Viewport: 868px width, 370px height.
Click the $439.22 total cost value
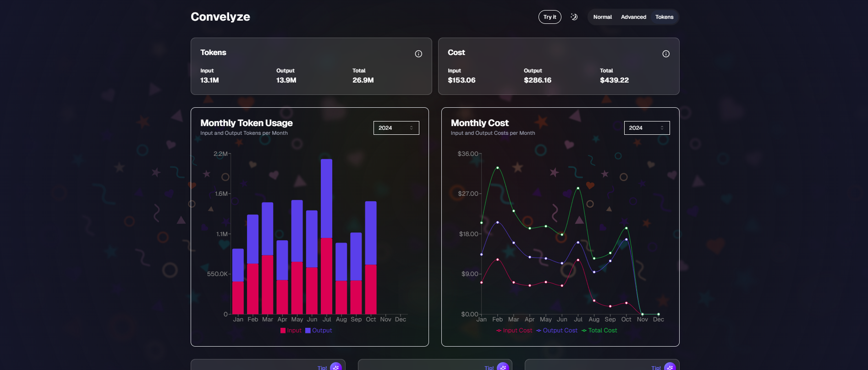[x=614, y=80]
